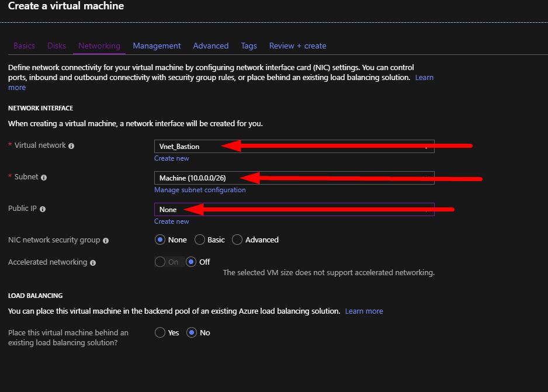
Task: Click Accelerated networking info icon
Action: tap(93, 263)
